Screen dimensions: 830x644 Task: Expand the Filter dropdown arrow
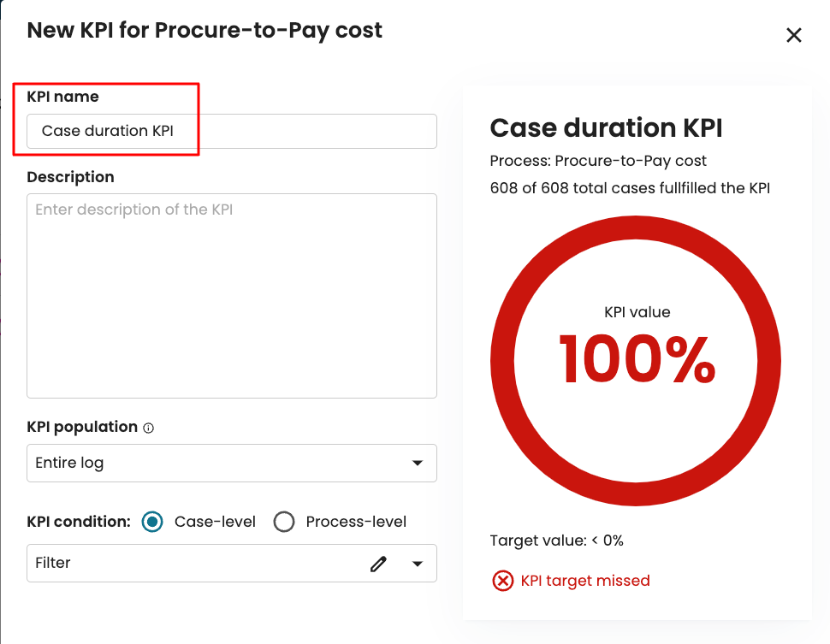tap(418, 564)
